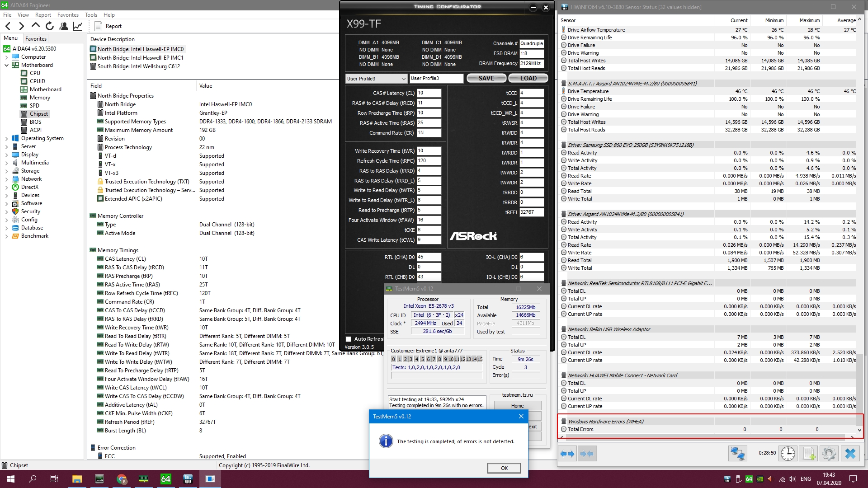The width and height of the screenshot is (868, 488).
Task: Open the AIDA64 graph chart icon
Action: 78,26
